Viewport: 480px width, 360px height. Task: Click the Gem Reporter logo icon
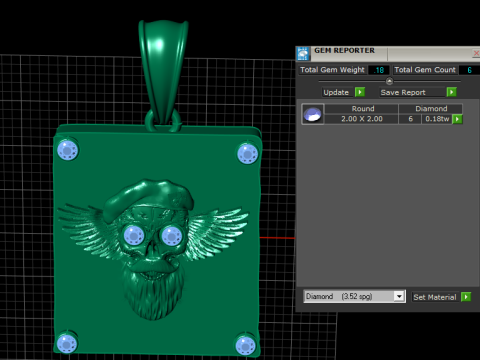click(303, 54)
